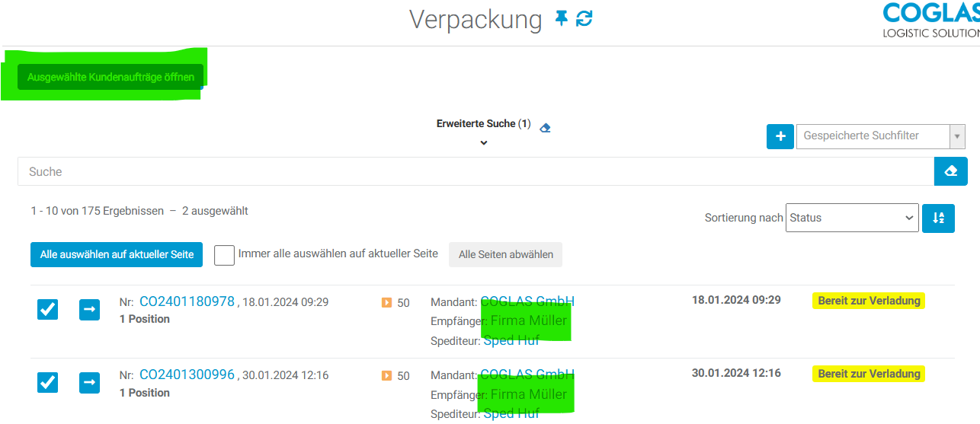The image size is (980, 424).
Task: Expand the Erweiterte Suche chevron
Action: click(x=483, y=142)
